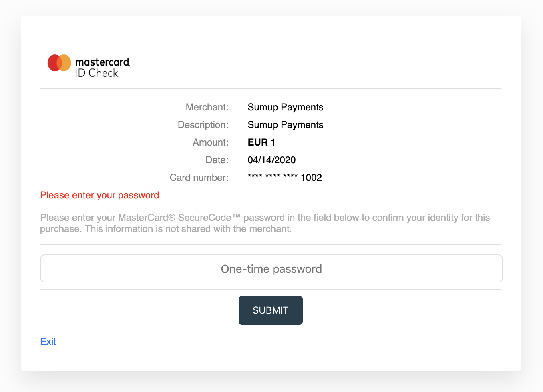Image resolution: width=543 pixels, height=392 pixels.
Task: Click the Description value Sumup Payments
Action: coord(285,125)
